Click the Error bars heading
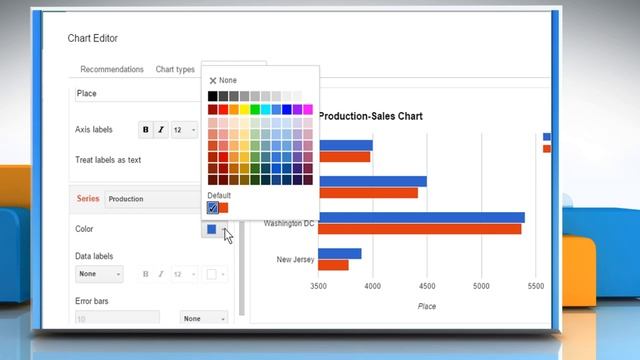The height and width of the screenshot is (360, 640). (x=92, y=301)
